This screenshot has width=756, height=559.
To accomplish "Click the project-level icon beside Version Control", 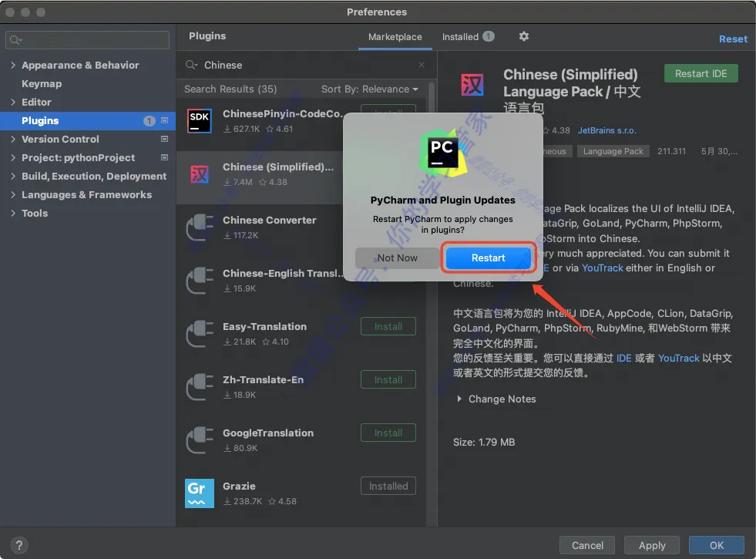I will pos(164,139).
